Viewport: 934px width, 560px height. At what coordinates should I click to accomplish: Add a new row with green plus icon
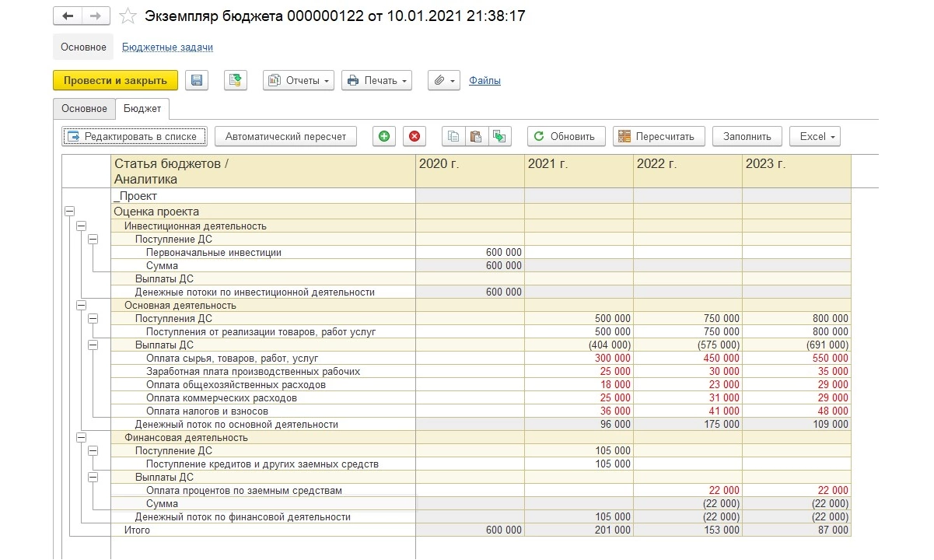(x=383, y=136)
